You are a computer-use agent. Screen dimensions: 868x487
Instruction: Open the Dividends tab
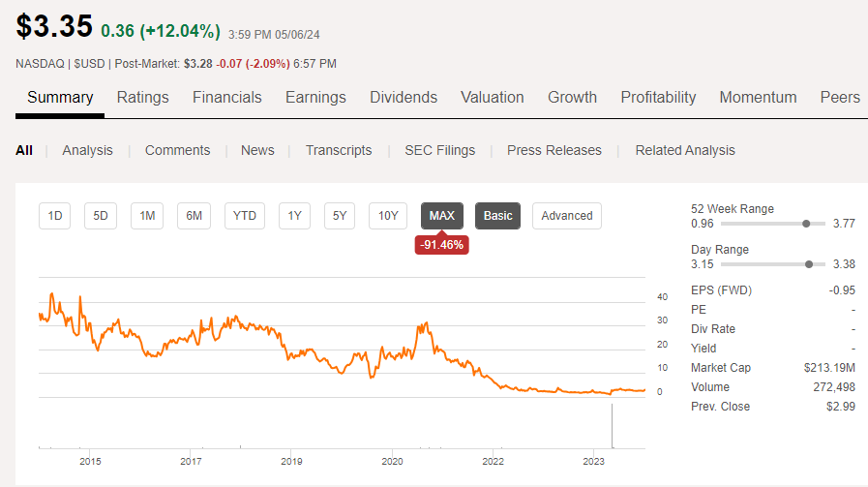click(x=404, y=97)
